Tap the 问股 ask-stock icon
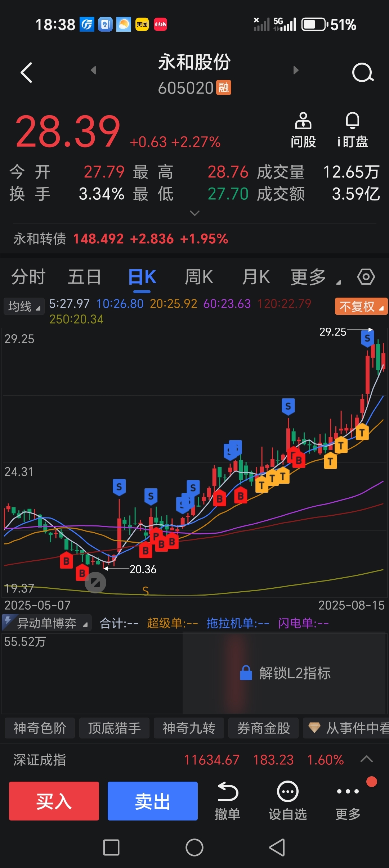The image size is (389, 868). click(303, 121)
